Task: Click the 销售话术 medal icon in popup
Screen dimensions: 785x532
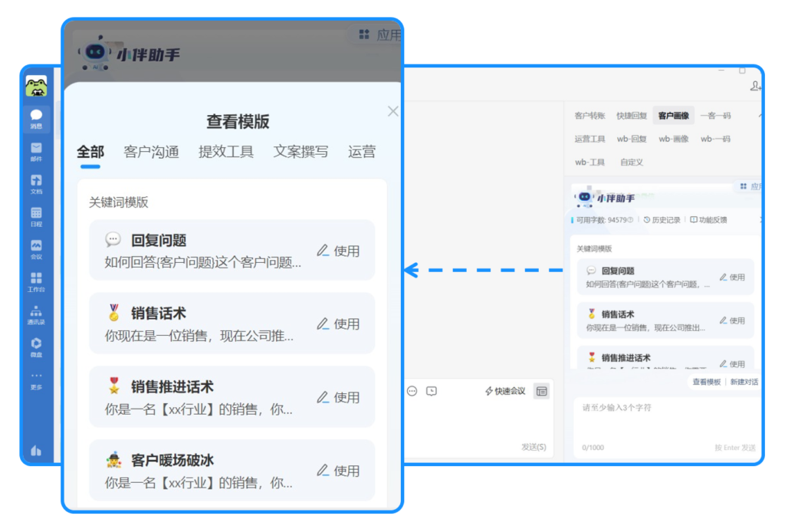Action: click(x=113, y=312)
